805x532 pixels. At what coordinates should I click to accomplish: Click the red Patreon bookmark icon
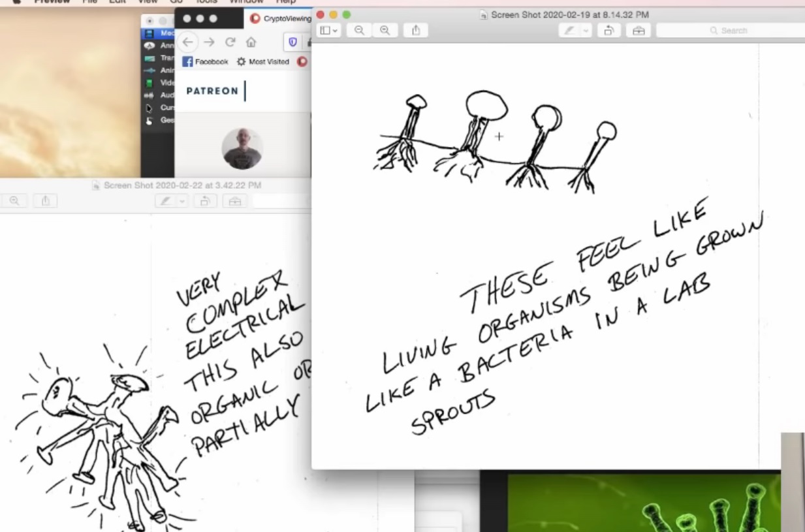[302, 62]
